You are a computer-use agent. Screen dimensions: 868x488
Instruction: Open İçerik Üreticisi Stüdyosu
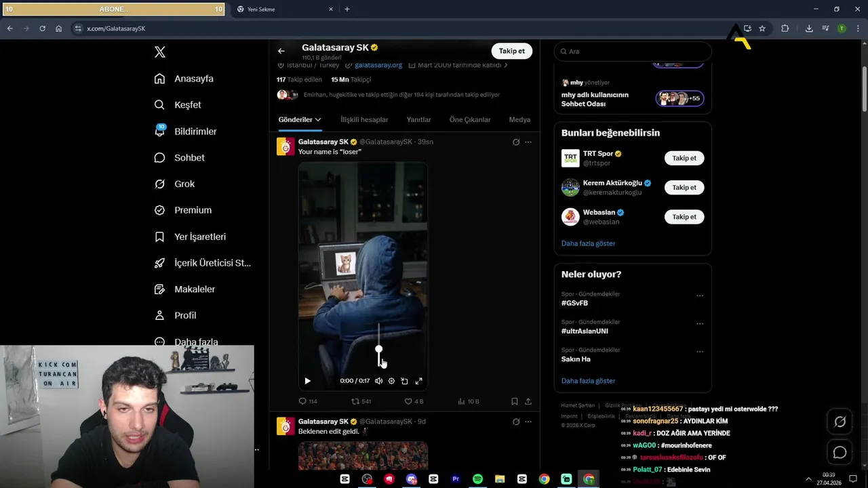click(202, 263)
